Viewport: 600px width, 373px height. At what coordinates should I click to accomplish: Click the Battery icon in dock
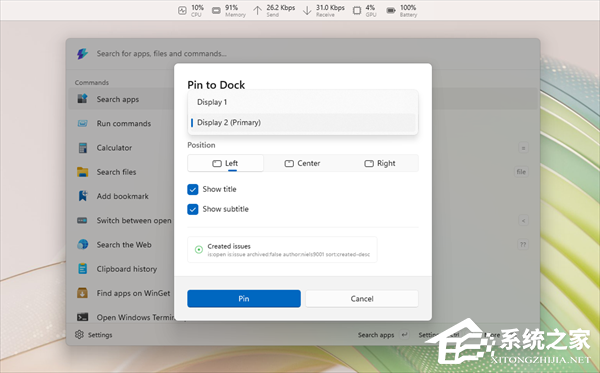tap(391, 10)
